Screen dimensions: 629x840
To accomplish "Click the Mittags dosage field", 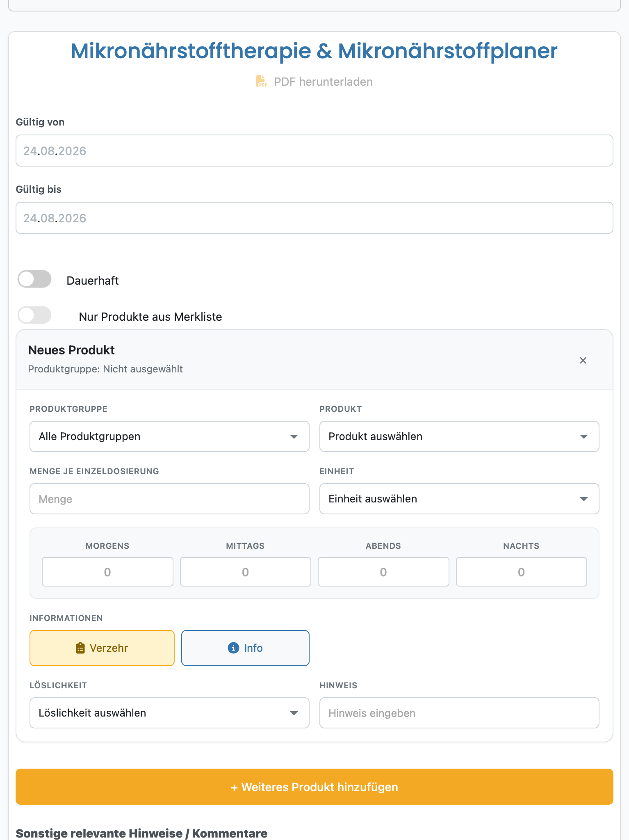I will tap(246, 572).
